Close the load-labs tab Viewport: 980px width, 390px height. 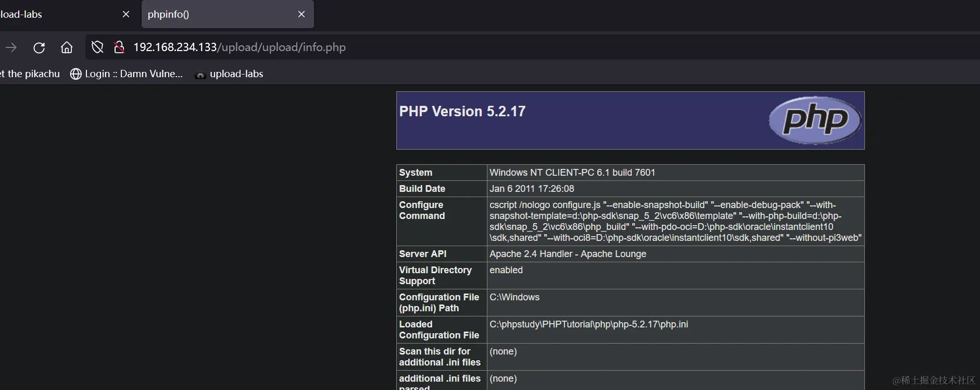126,14
